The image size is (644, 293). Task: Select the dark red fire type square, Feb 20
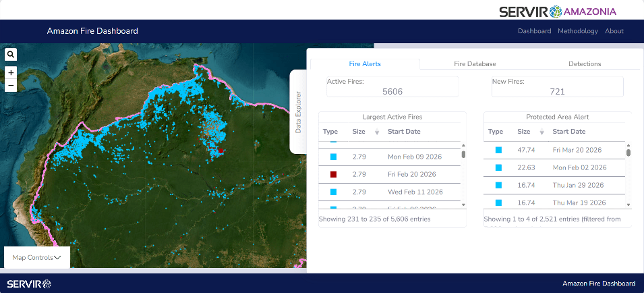pos(333,174)
